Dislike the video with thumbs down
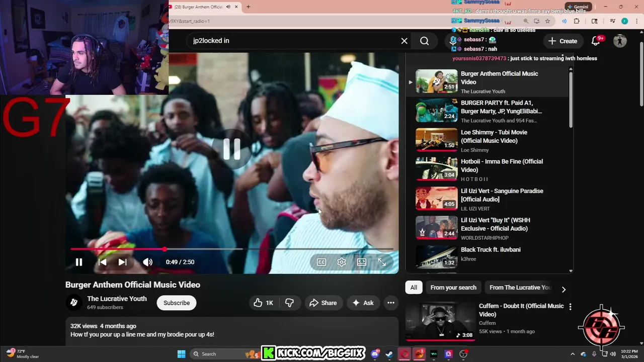This screenshot has width=644, height=362. [289, 303]
